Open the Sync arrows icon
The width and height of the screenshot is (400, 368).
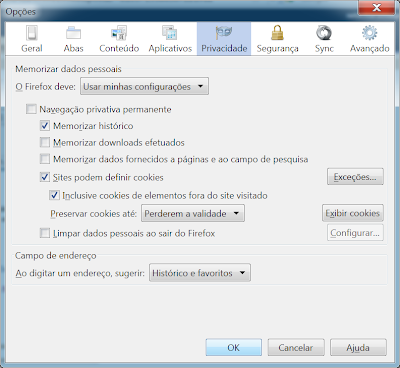point(324,33)
